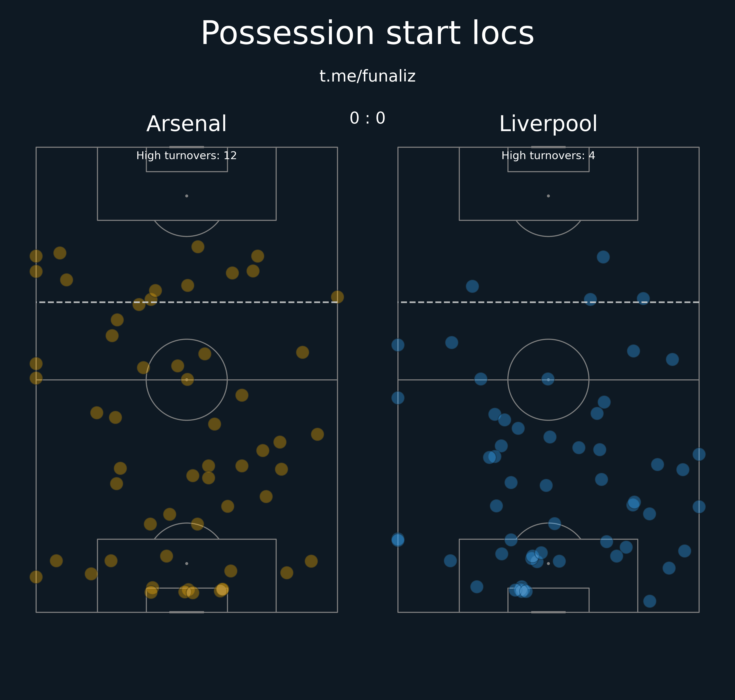
Task: Click the defensive penalty spot on Arsenal's pitch
Action: coord(186,563)
